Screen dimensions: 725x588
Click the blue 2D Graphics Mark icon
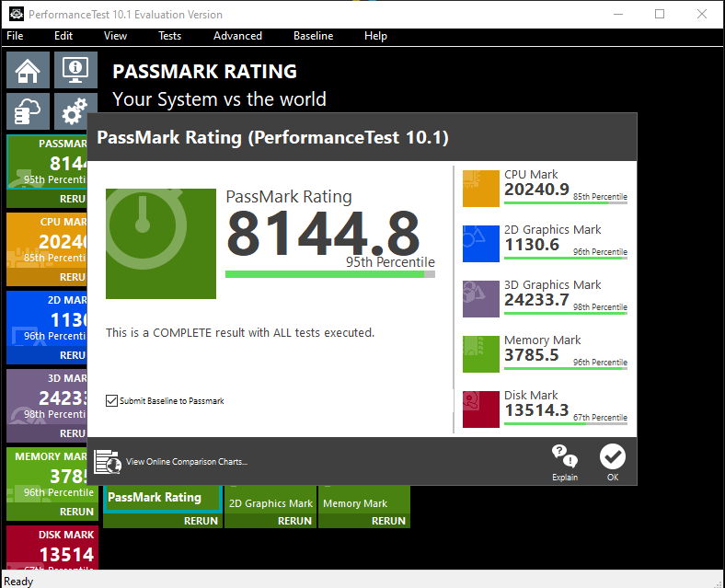click(481, 244)
